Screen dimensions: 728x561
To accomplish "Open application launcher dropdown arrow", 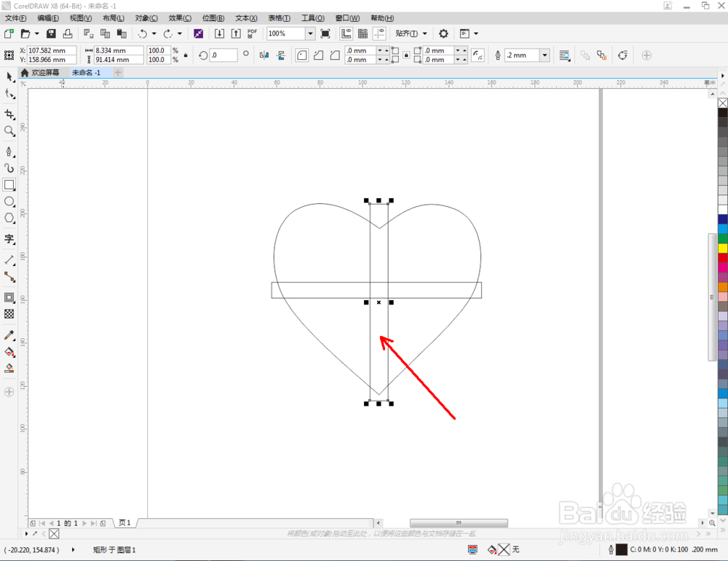I will pyautogui.click(x=476, y=34).
